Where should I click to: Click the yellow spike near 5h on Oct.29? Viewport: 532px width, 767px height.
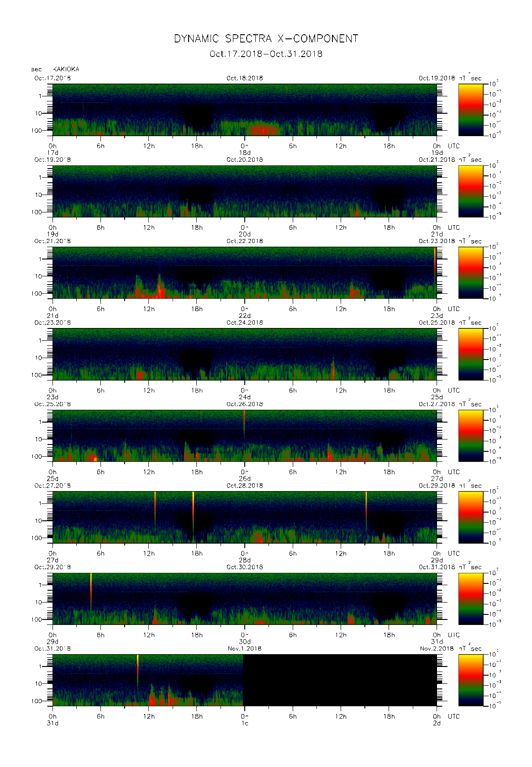coord(91,592)
